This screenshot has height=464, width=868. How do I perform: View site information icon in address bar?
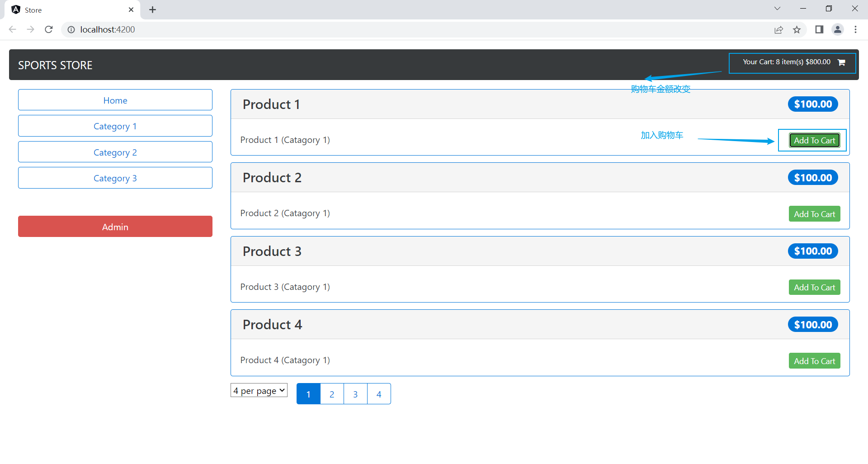[71, 29]
